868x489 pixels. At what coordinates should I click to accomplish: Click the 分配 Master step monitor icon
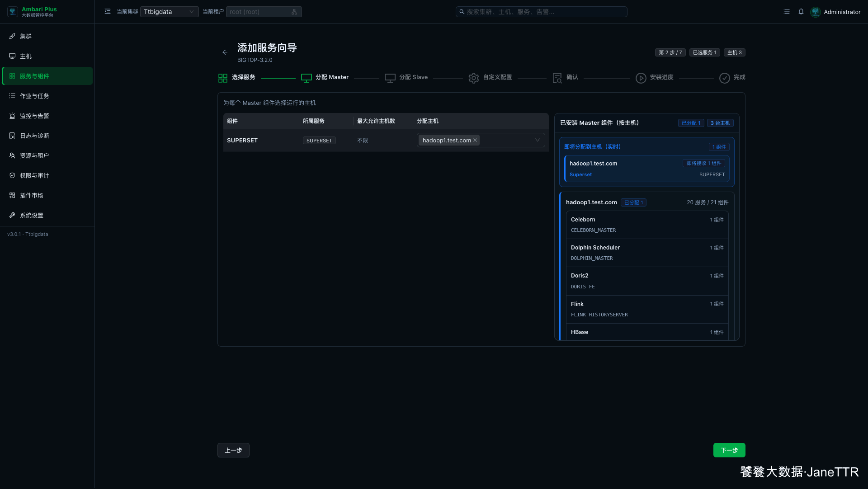pyautogui.click(x=307, y=78)
